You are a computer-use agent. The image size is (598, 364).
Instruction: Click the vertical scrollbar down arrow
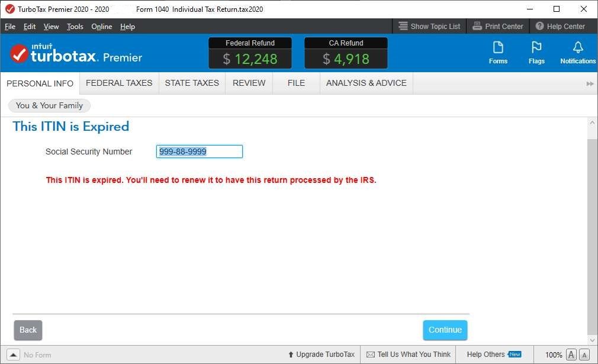point(592,340)
